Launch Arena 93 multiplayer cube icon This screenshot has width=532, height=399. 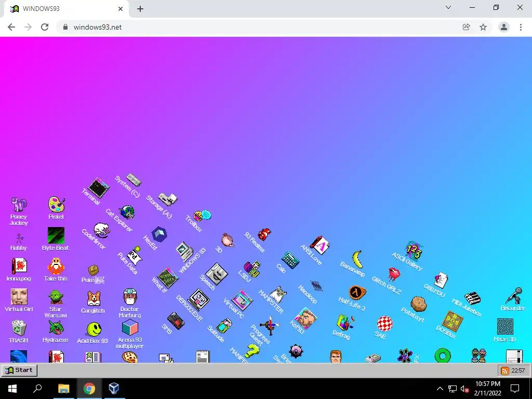[x=130, y=328]
